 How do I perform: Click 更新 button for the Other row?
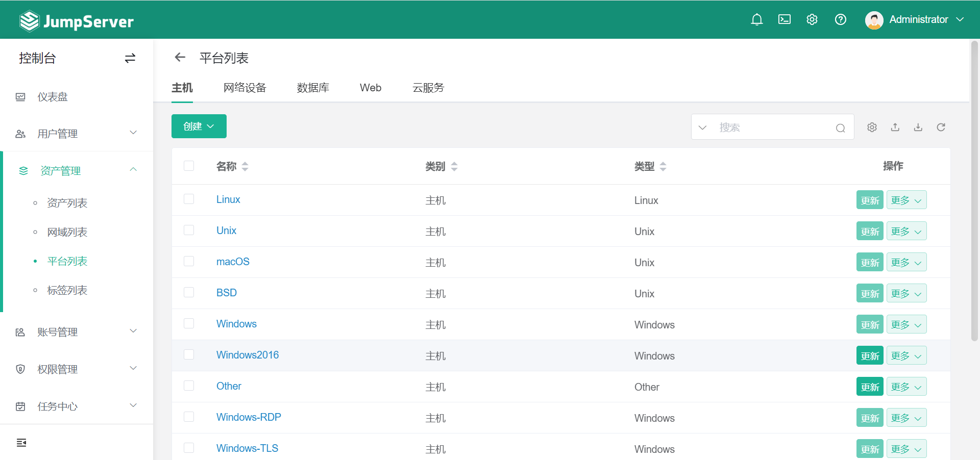(x=869, y=387)
